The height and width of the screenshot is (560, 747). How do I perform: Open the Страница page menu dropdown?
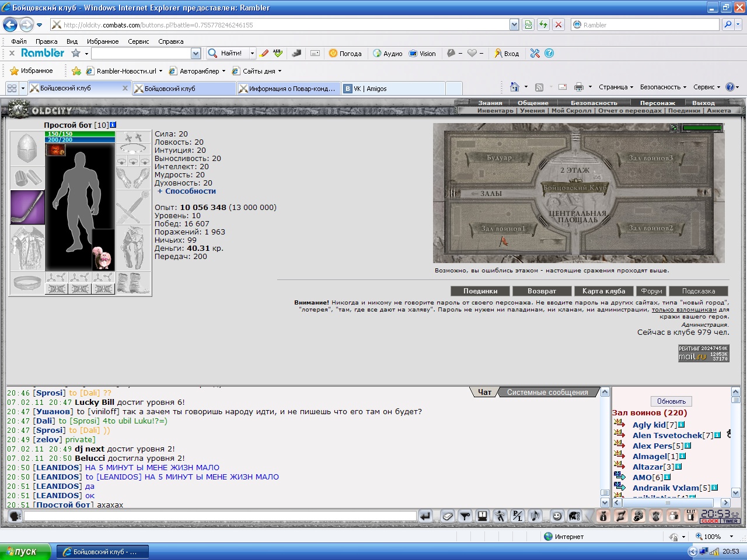click(616, 87)
